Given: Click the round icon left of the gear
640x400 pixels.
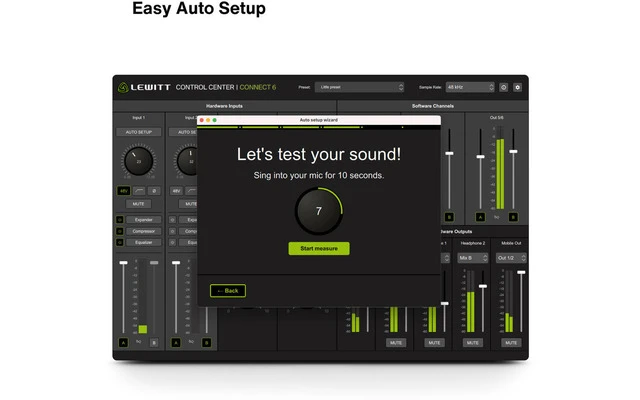Looking at the screenshot, I should [x=504, y=87].
